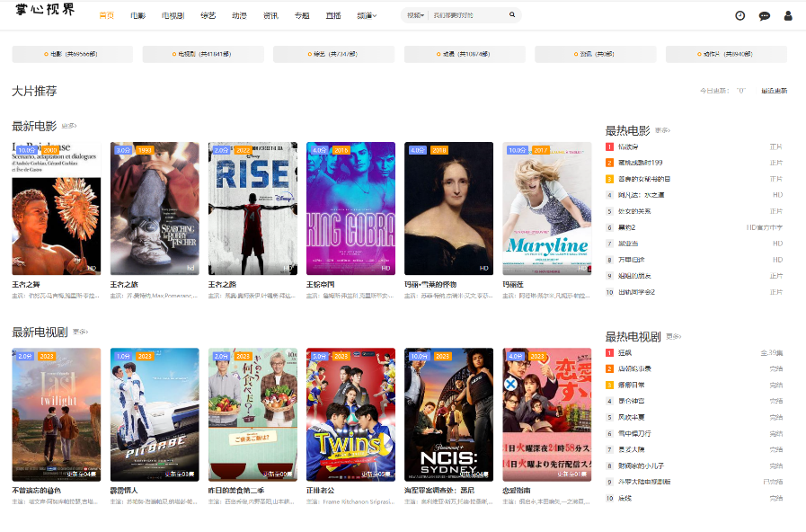806x532 pixels.
Task: Open hot movie 出轨同学会2
Action: click(x=636, y=292)
